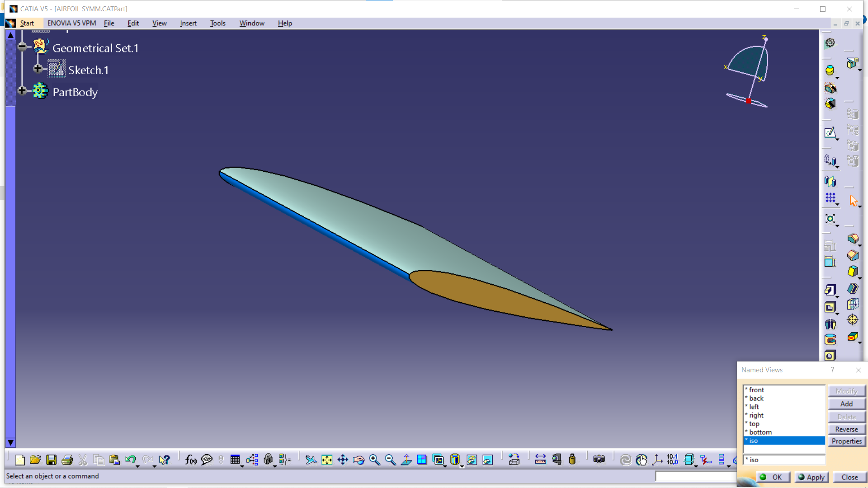Select the top view in list

[x=754, y=424]
